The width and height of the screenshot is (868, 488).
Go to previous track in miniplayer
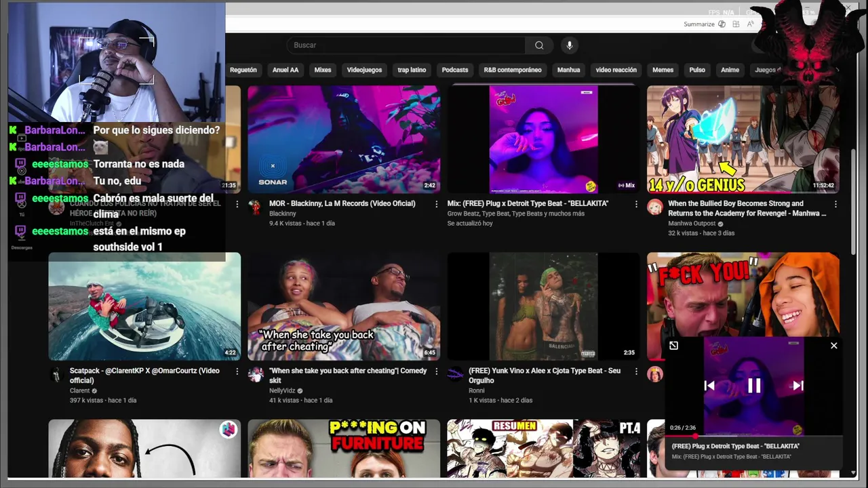[709, 386]
